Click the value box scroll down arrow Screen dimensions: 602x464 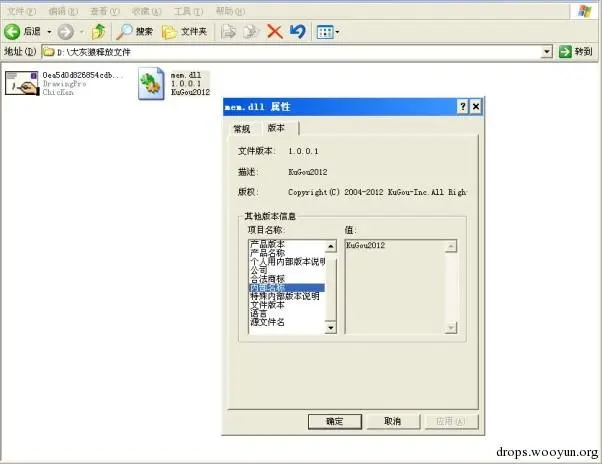point(451,327)
